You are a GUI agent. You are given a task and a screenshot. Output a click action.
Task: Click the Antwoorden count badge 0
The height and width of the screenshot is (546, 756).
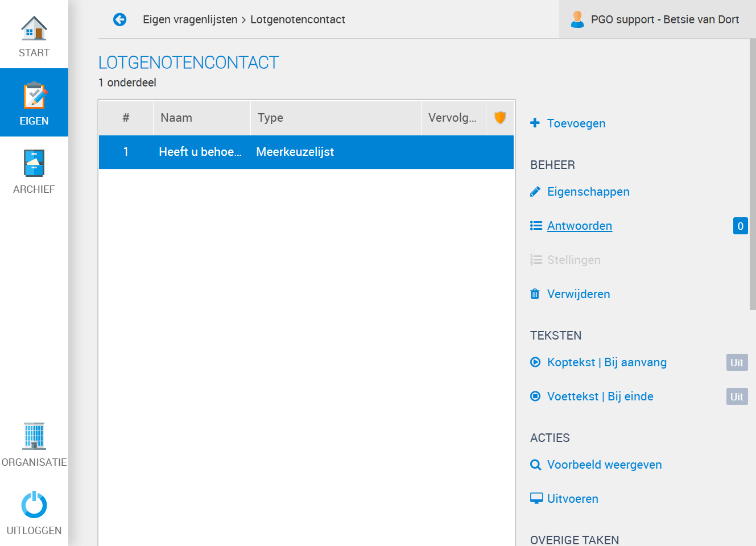pyautogui.click(x=740, y=226)
